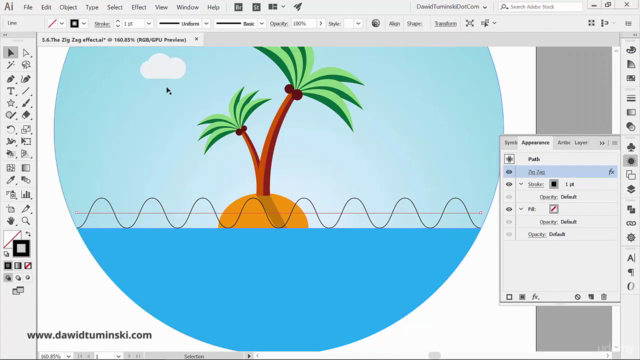The height and width of the screenshot is (360, 640).
Task: Open Uniform width profile dropdown
Action: (x=206, y=24)
